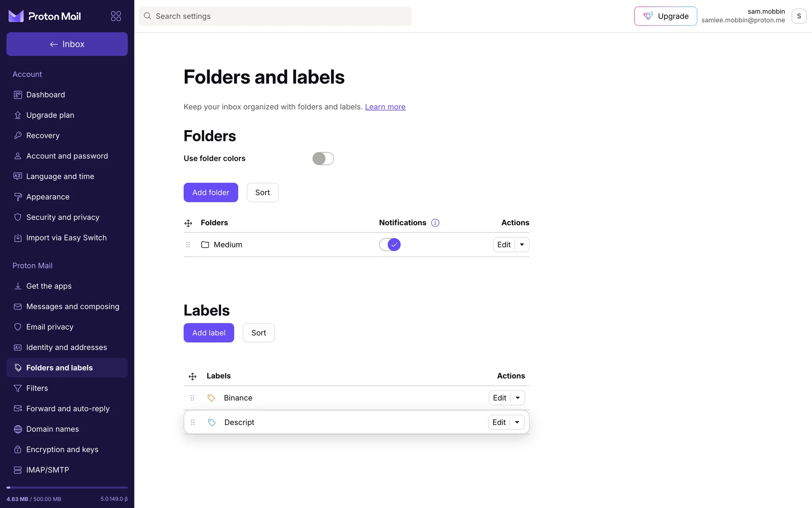Enable the Use folder colors toggle
This screenshot has width=812, height=508.
coord(323,159)
